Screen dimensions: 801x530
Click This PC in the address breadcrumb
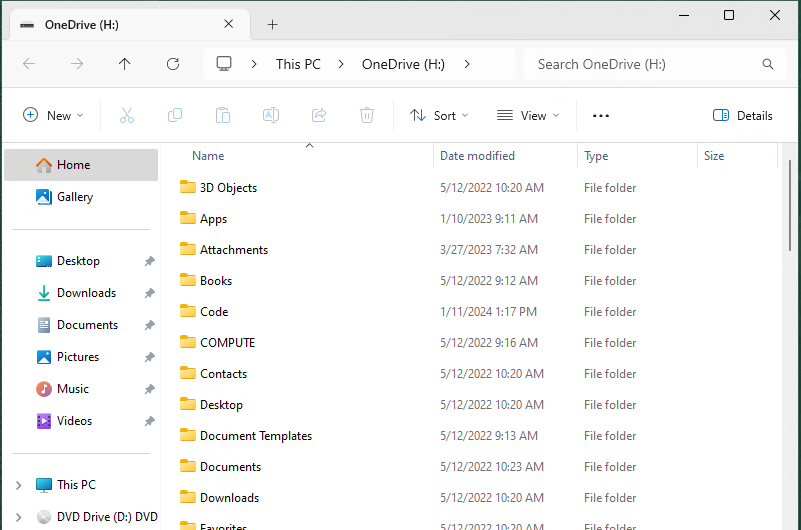[x=298, y=64]
